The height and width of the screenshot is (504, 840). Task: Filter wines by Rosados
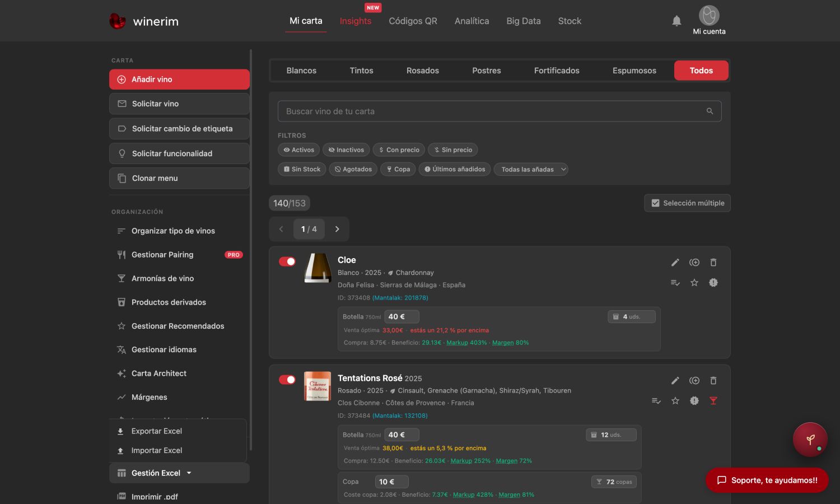(x=423, y=71)
